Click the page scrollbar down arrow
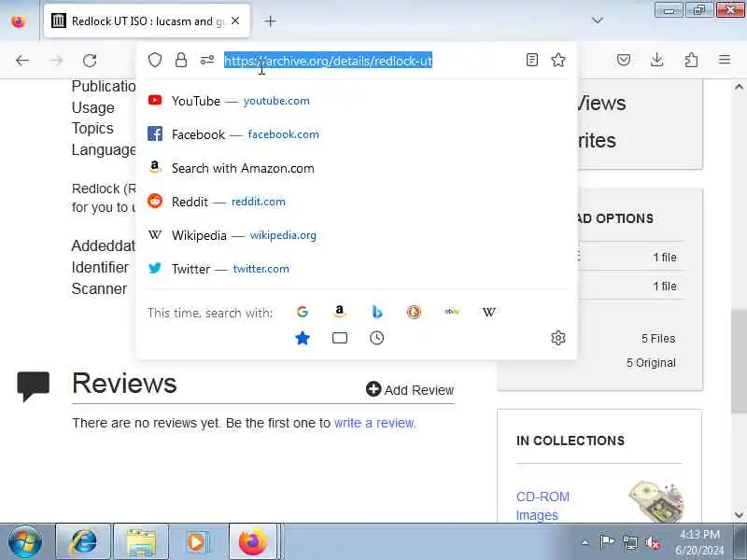This screenshot has width=747, height=560. [x=739, y=515]
